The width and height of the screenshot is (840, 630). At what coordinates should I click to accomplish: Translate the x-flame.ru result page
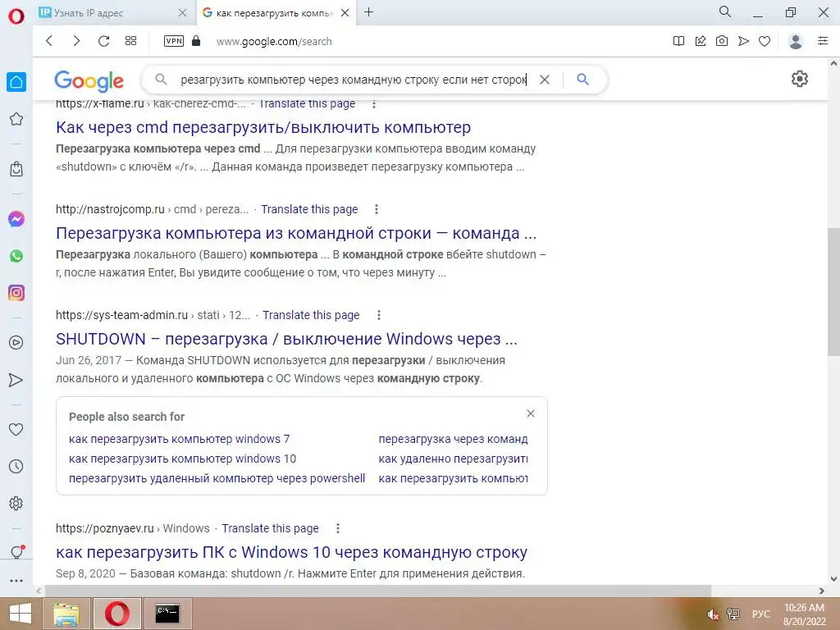tap(307, 104)
